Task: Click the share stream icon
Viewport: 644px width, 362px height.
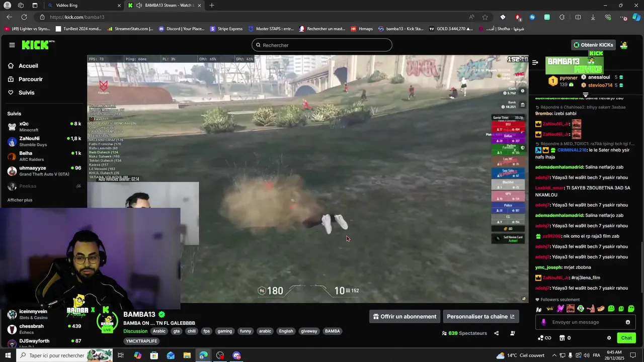Action: (x=497, y=333)
